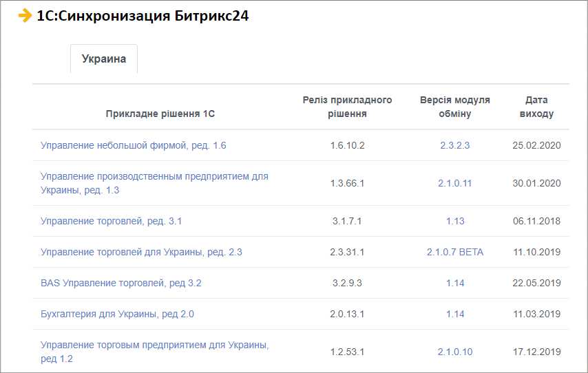The image size is (588, 373).
Task: Click column header Реліз прикладного рішення
Action: [347, 107]
